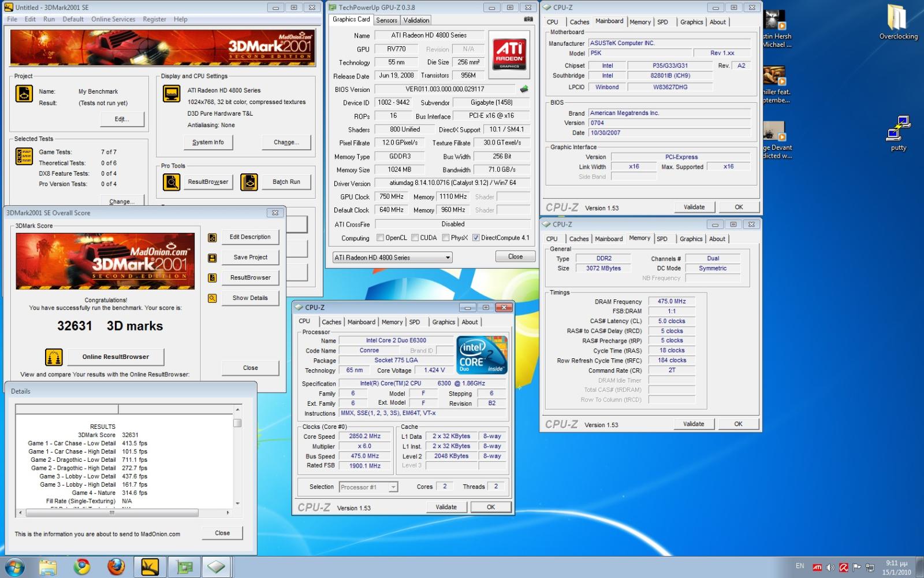
Task: Click the GPU Name field in GPU-Z
Action: tap(429, 35)
